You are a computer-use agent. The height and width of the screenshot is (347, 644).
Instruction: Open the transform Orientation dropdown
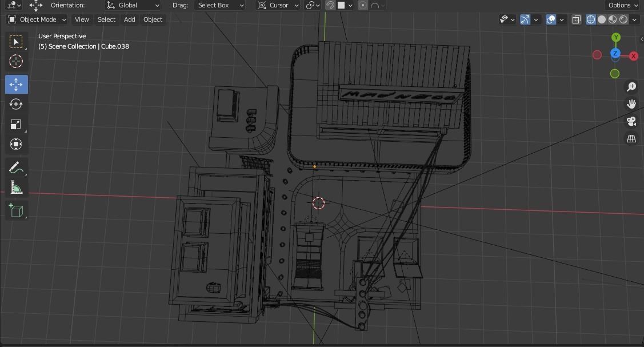click(133, 5)
